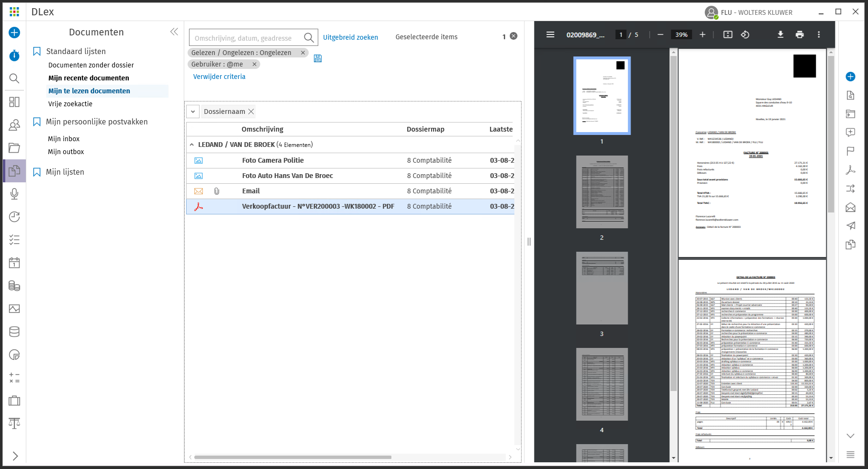Viewport: 868px width, 469px height.
Task: Open the timer stopwatch icon in sidebar
Action: (x=14, y=56)
